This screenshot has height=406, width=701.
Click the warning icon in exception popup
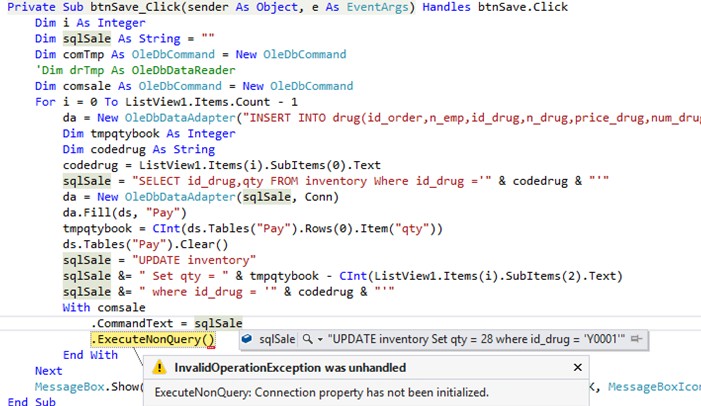159,368
